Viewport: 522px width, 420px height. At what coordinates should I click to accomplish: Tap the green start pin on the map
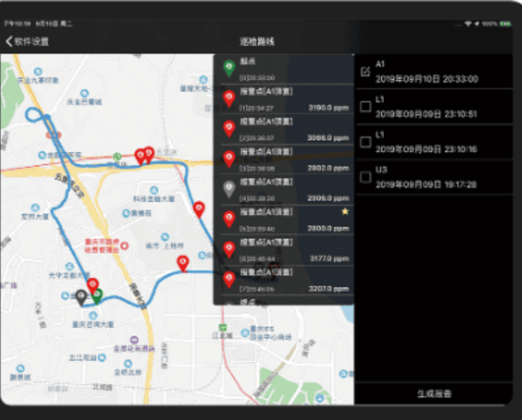click(97, 296)
